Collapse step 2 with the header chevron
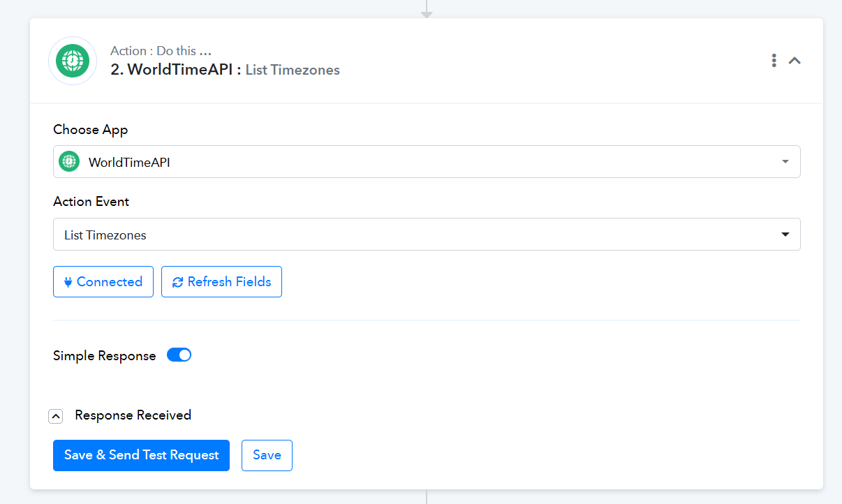 point(795,61)
